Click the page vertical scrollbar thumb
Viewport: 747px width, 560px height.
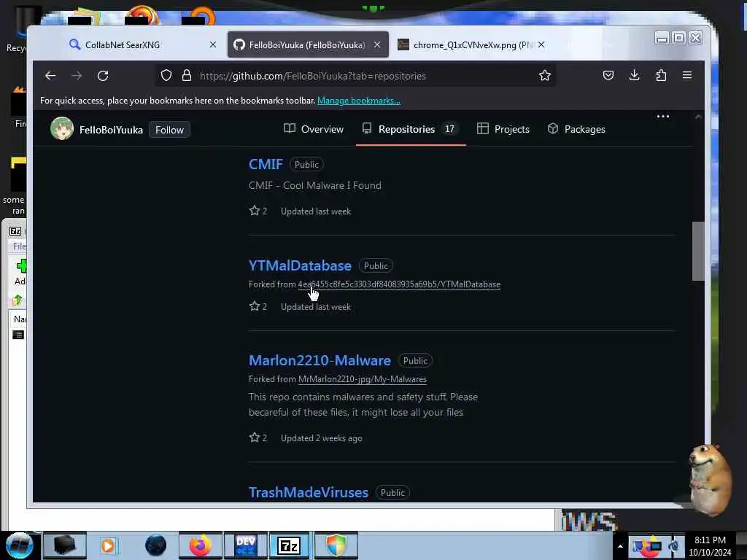click(698, 251)
